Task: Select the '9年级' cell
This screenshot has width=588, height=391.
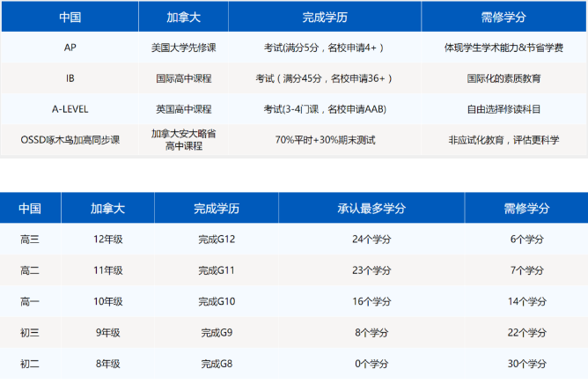Action: click(x=107, y=333)
